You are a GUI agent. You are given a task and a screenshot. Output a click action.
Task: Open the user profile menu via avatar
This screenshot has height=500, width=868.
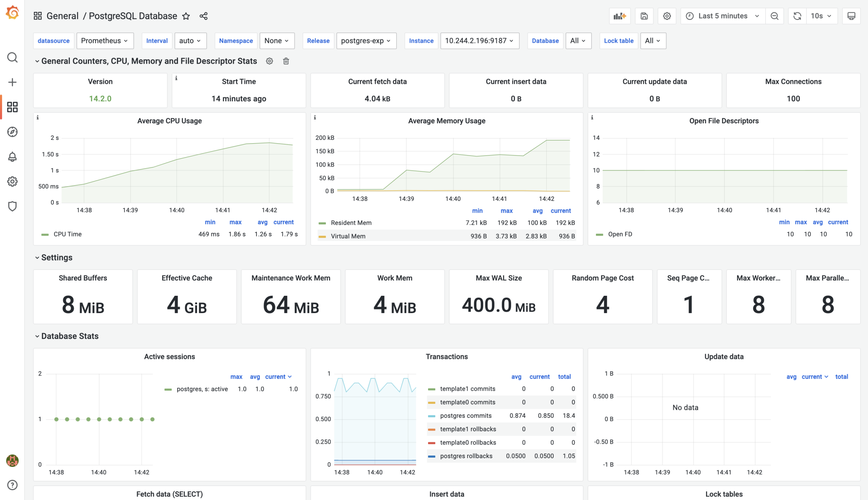tap(12, 461)
